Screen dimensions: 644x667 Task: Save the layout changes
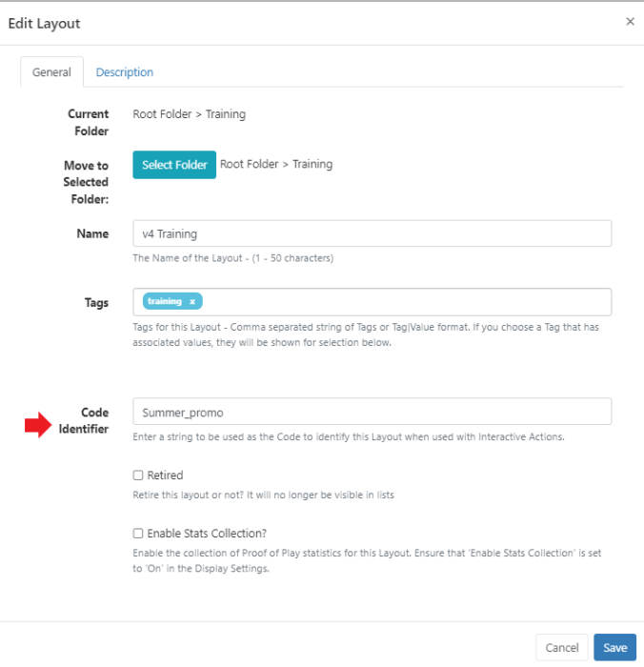pyautogui.click(x=614, y=648)
